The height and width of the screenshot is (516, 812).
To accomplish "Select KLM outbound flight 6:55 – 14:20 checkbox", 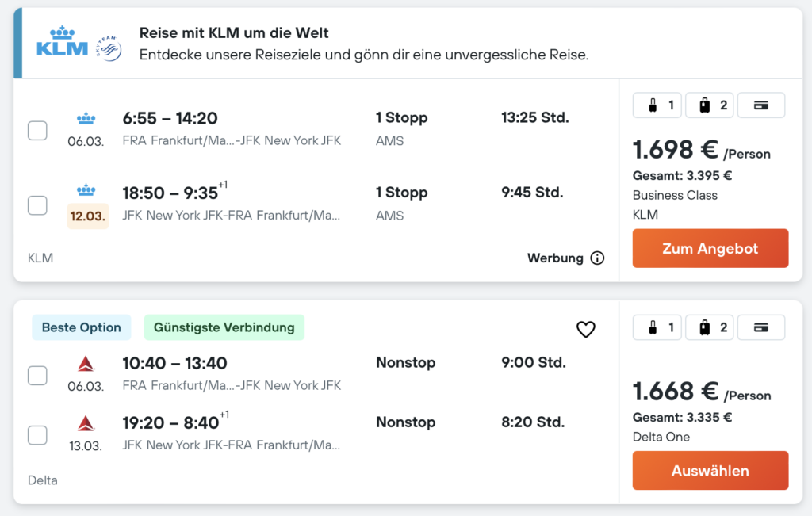I will [x=37, y=130].
